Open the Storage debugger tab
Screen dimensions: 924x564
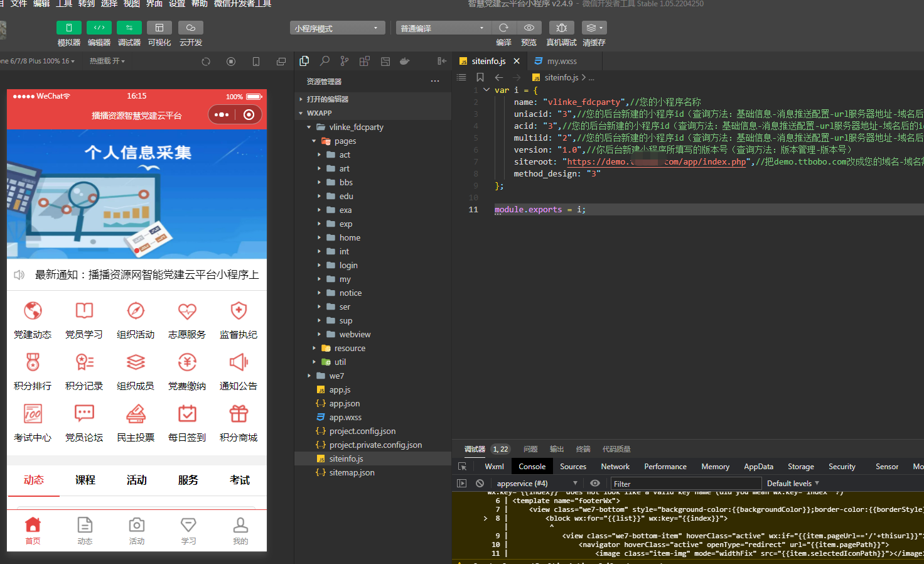click(x=801, y=467)
